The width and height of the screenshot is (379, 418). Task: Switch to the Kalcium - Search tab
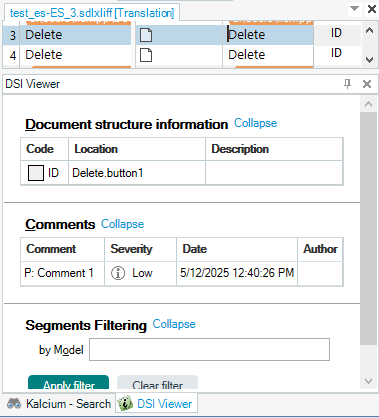point(59,404)
